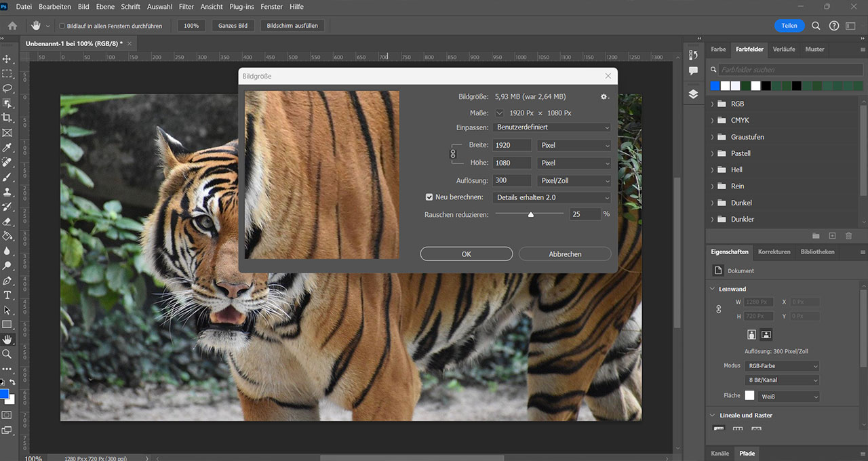Image resolution: width=868 pixels, height=461 pixels.
Task: Click the Rauschen reduzieren slider handle
Action: tap(531, 214)
